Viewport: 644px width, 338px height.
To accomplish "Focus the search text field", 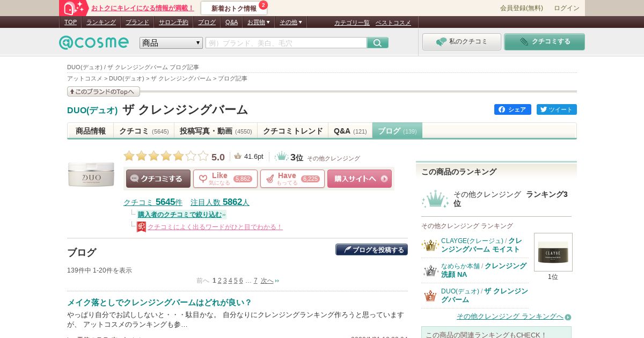I will (286, 43).
